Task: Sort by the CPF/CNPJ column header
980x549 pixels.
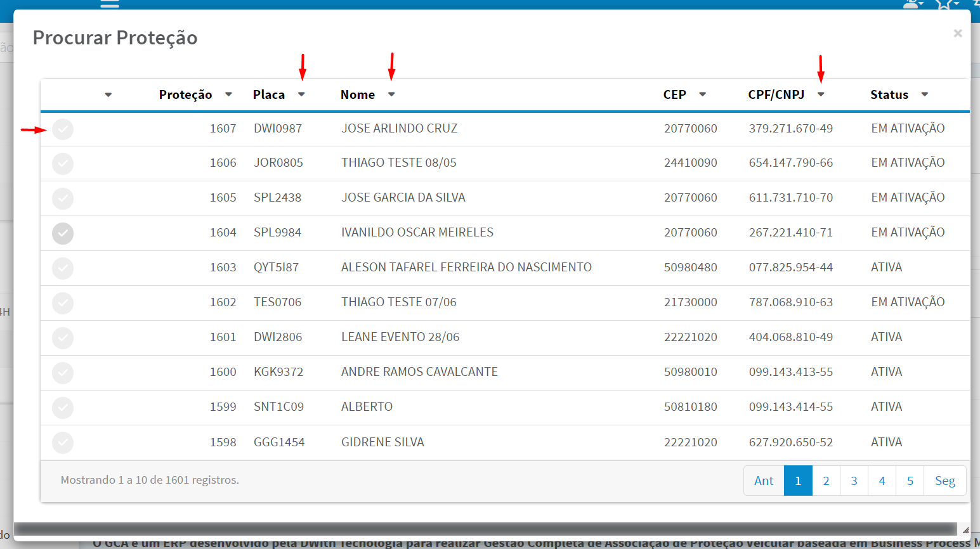Action: point(776,94)
